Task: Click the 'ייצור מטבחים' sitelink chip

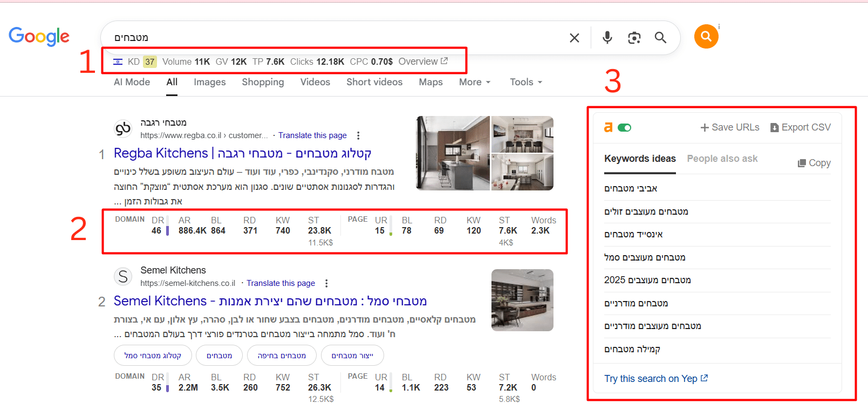Action: [x=352, y=356]
